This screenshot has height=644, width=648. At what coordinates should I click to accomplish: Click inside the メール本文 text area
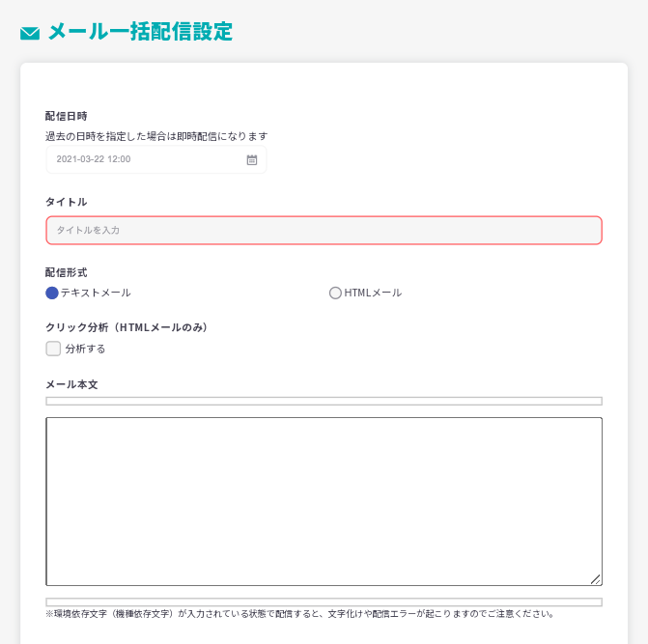324,501
